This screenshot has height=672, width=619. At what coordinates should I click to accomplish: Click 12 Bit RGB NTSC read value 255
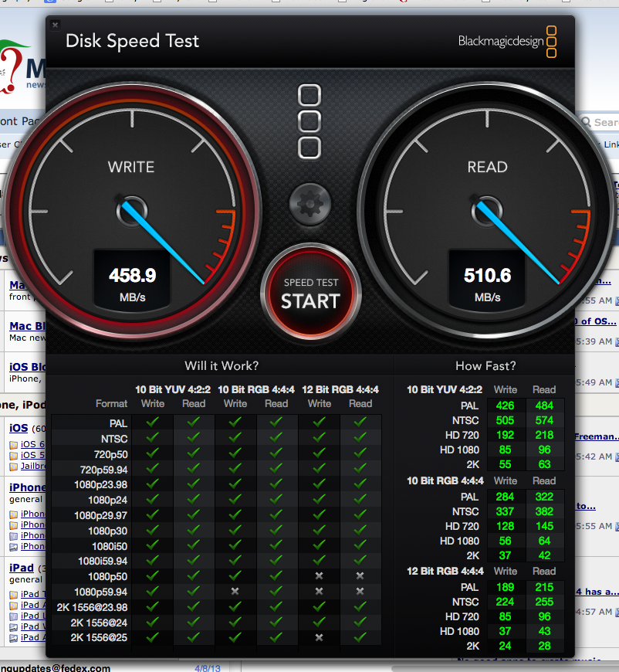[x=544, y=602]
